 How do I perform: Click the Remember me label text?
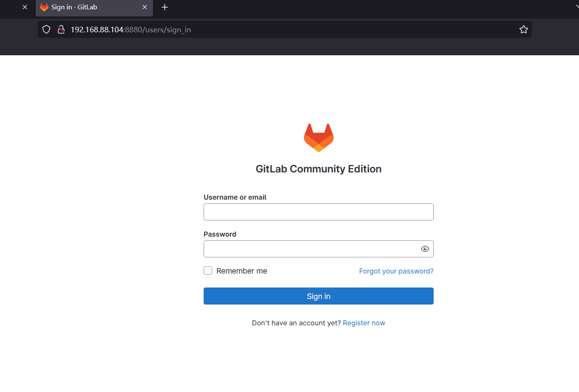point(241,271)
